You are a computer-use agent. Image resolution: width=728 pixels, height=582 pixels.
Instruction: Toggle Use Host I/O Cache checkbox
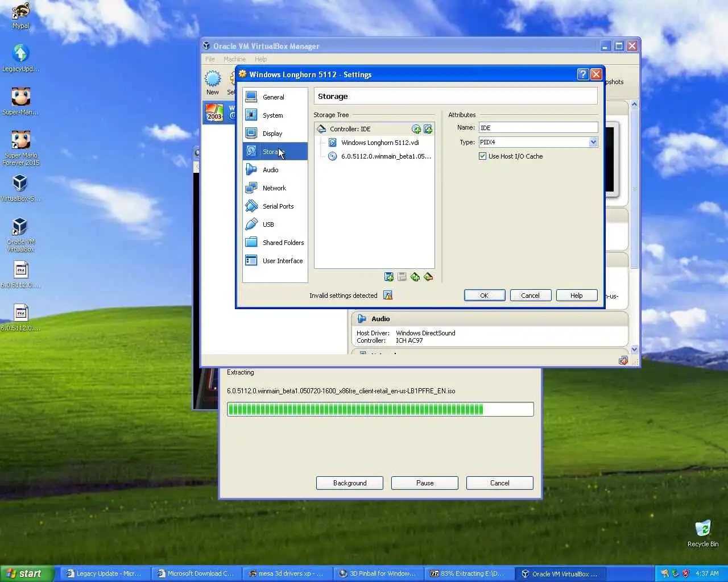(x=482, y=156)
